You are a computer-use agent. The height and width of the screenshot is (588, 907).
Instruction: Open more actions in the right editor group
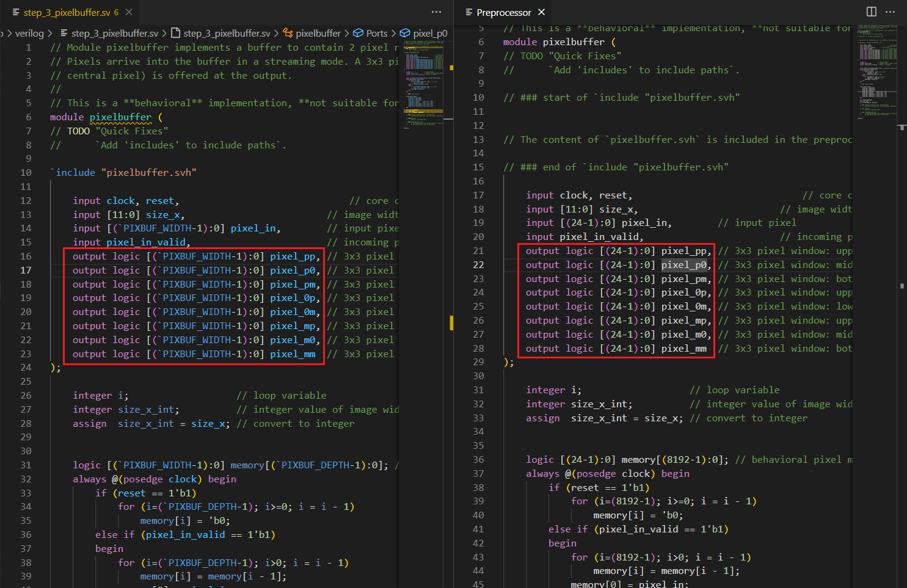pos(891,12)
